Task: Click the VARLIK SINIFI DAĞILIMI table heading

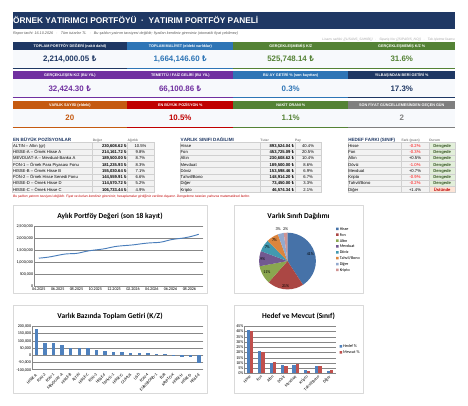Action: tap(207, 139)
